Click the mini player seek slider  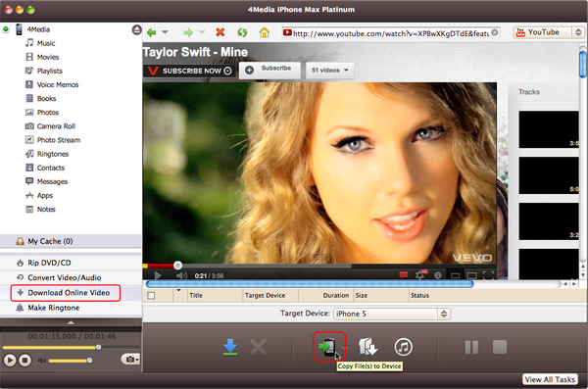click(71, 348)
